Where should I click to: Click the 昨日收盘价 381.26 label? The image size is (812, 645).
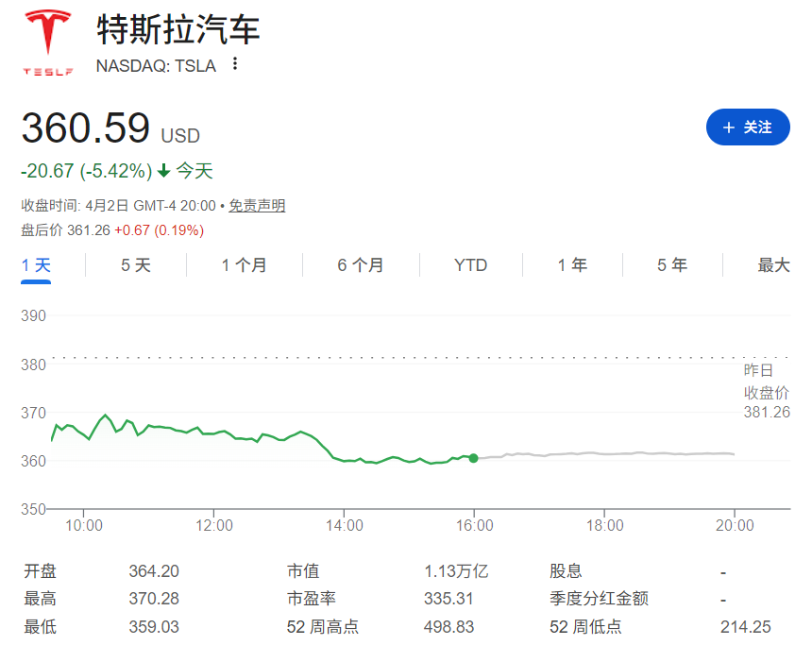tap(767, 387)
